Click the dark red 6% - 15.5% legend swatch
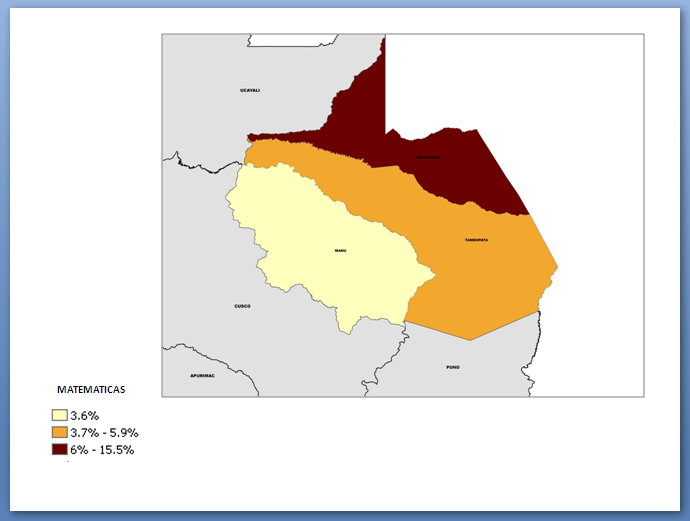 60,450
